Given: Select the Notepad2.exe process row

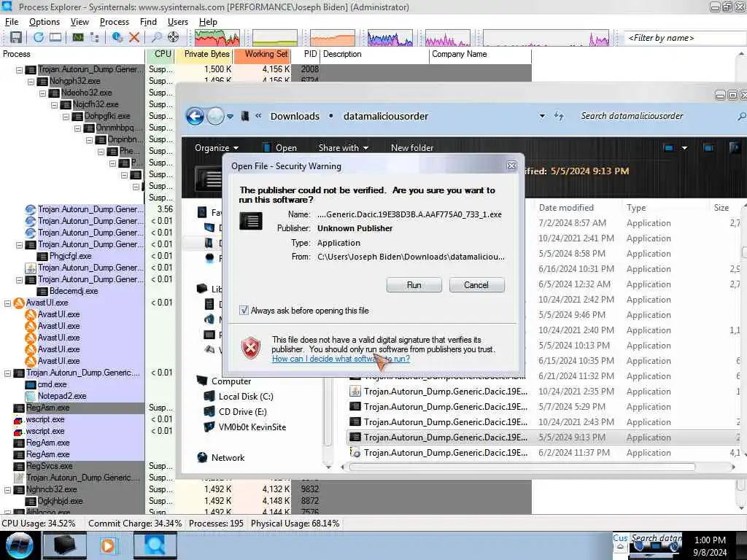Looking at the screenshot, I should [72, 396].
